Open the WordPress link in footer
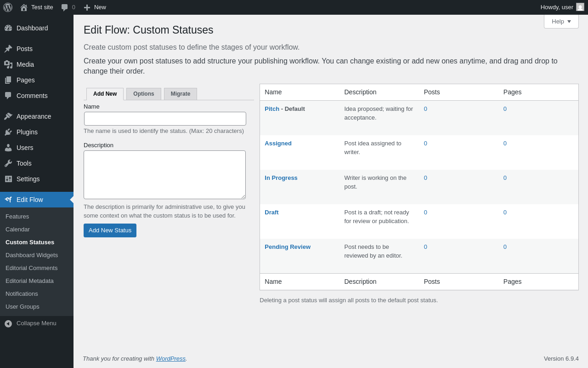Viewport: 588px width, 368px height. 171,358
